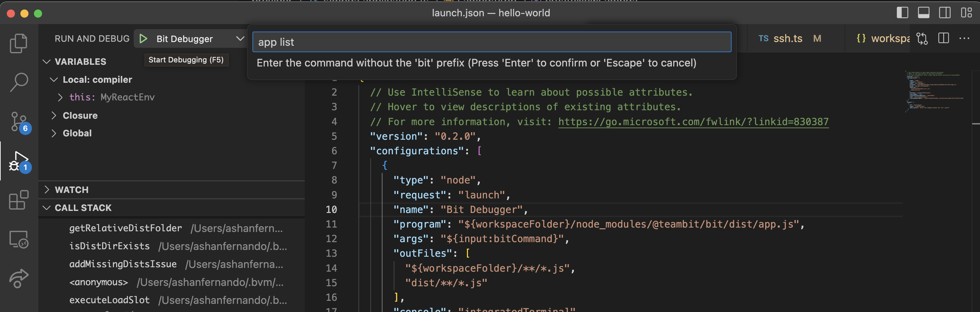Click the "Bit Debugger" name value on line 10
The image size is (980, 312).
click(x=482, y=209)
